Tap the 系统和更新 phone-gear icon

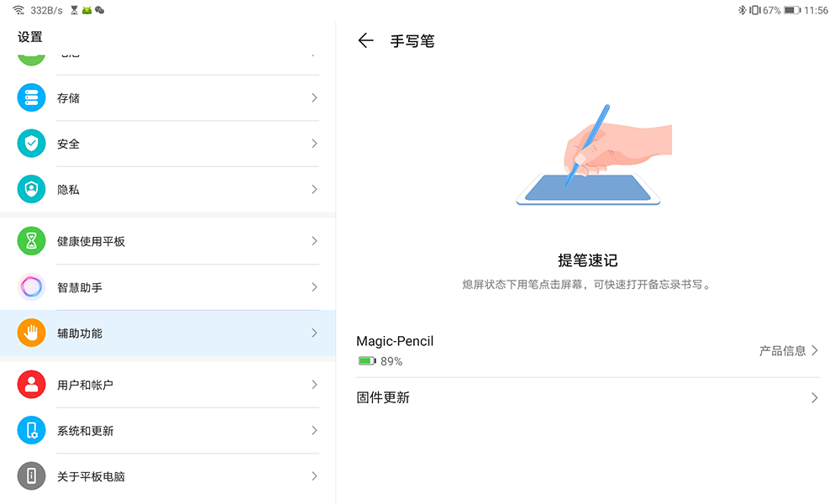click(x=31, y=430)
